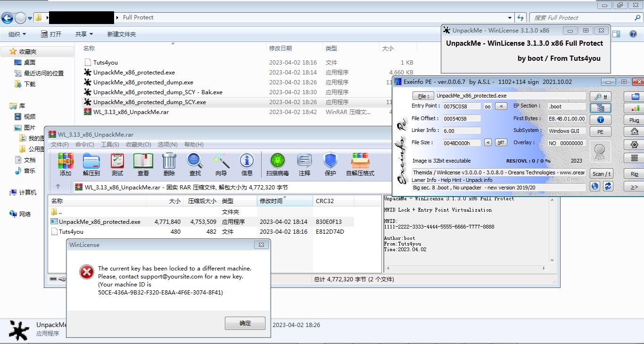Click the Exeinfo PE home icon button

(635, 131)
